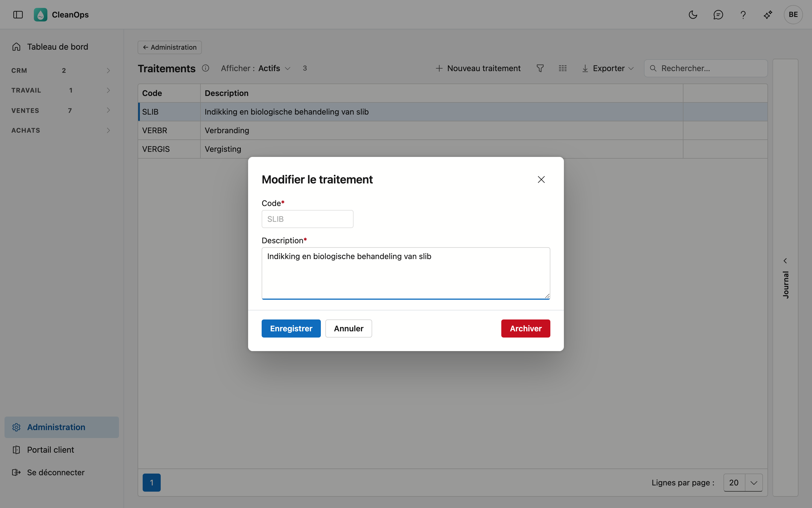Screen dimensions: 812x508
Task: Click the Rechercher search field
Action: [706, 68]
